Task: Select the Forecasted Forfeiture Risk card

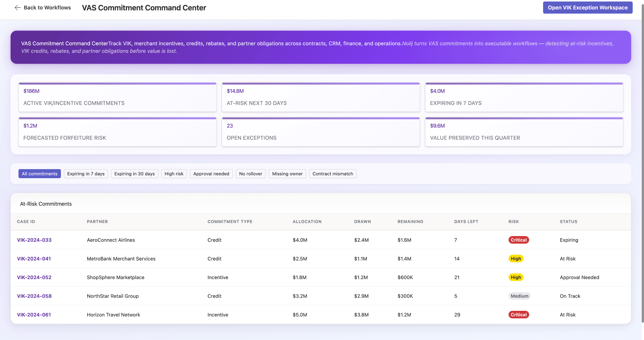Action: (x=117, y=132)
